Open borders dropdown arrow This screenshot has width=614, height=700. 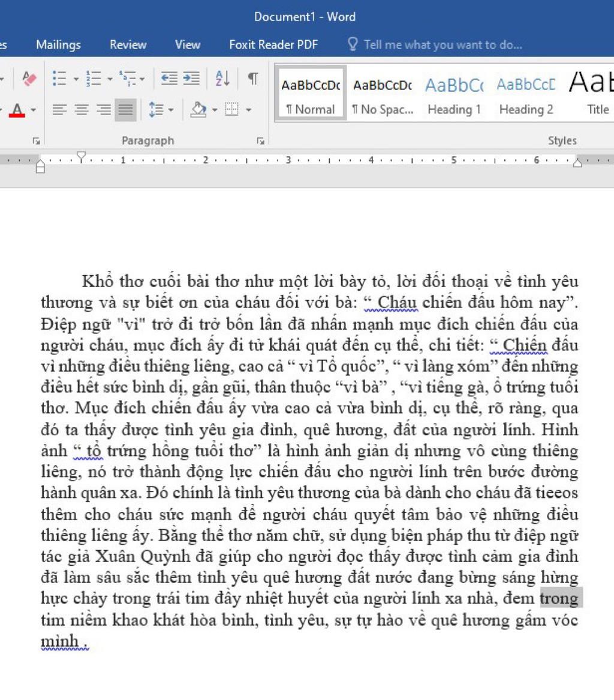(x=249, y=110)
